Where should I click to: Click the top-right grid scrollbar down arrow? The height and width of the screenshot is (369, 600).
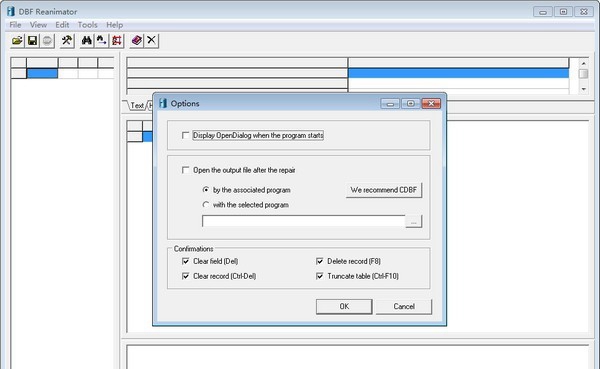point(584,89)
